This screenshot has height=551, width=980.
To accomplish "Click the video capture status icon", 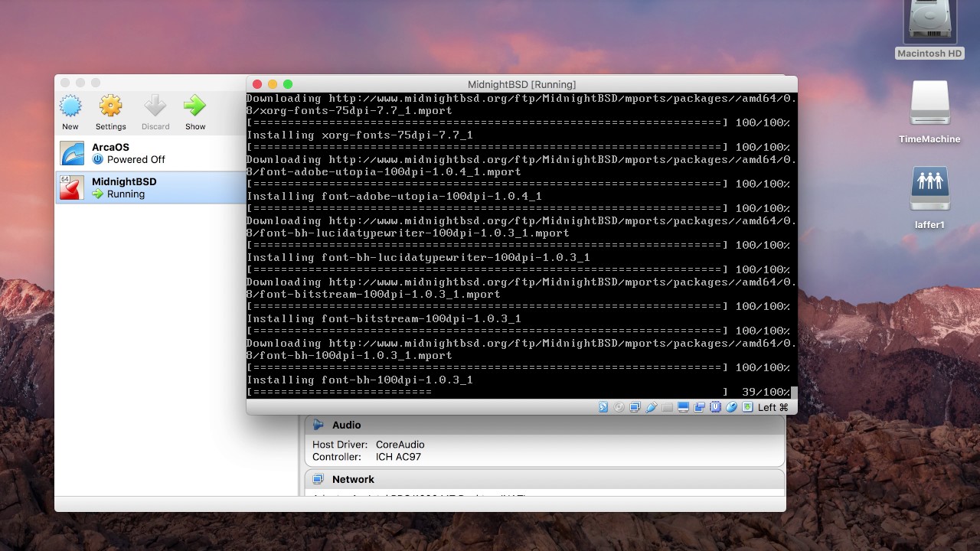I will pos(700,407).
